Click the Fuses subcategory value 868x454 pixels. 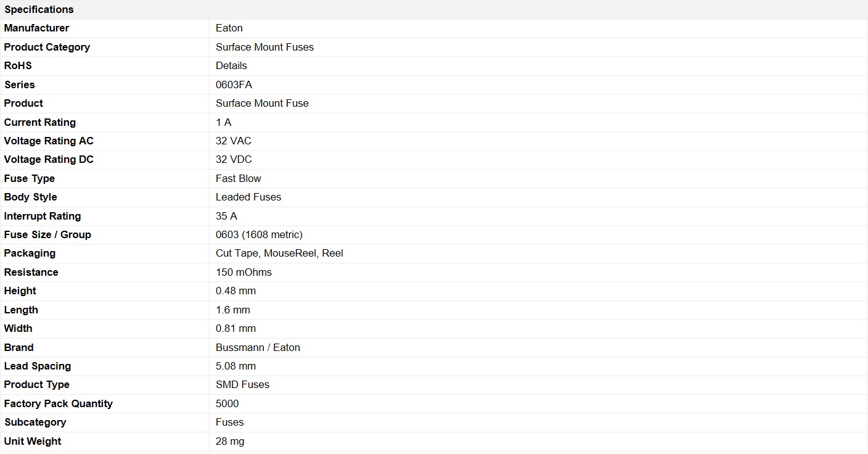click(x=230, y=422)
